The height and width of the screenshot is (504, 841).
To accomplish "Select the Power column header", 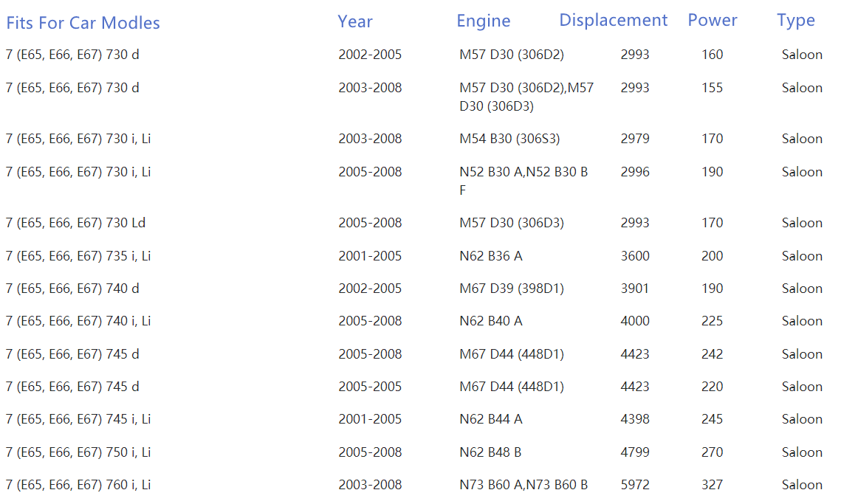I will [x=713, y=21].
